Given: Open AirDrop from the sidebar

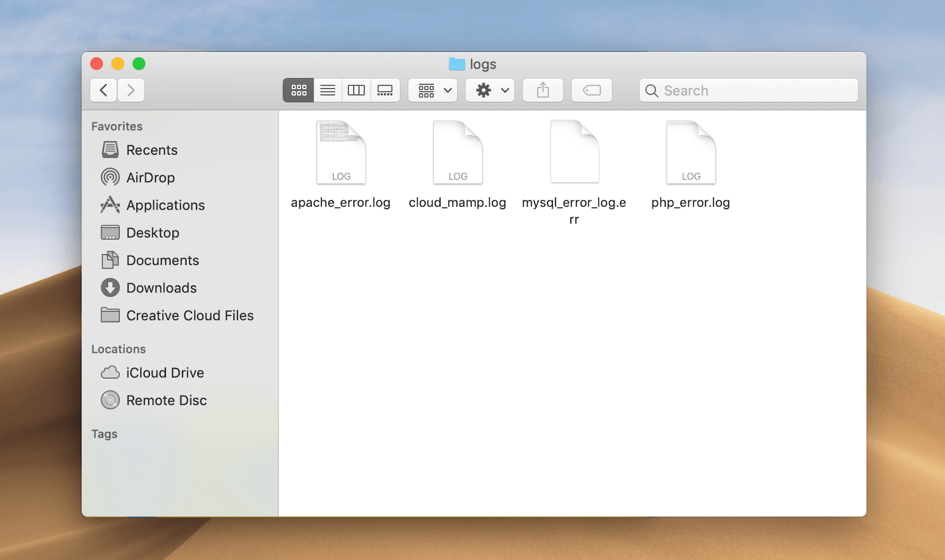Looking at the screenshot, I should coord(151,177).
